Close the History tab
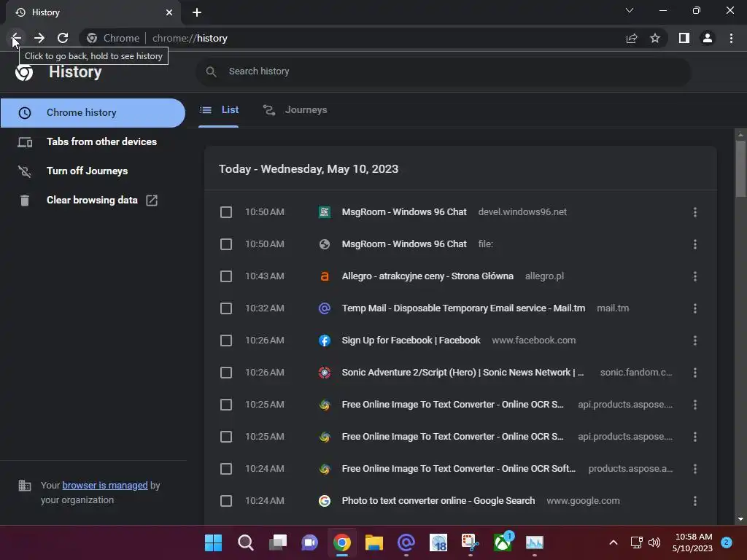 click(x=169, y=12)
